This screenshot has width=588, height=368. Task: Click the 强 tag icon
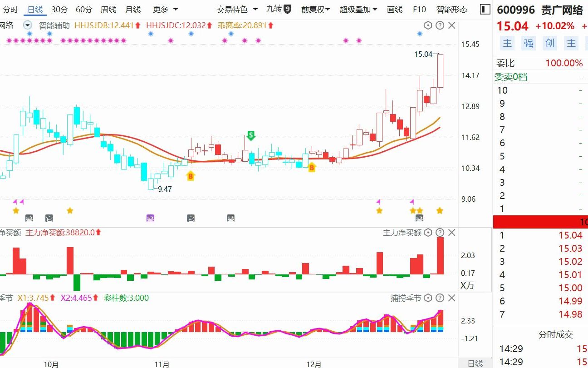(x=529, y=43)
